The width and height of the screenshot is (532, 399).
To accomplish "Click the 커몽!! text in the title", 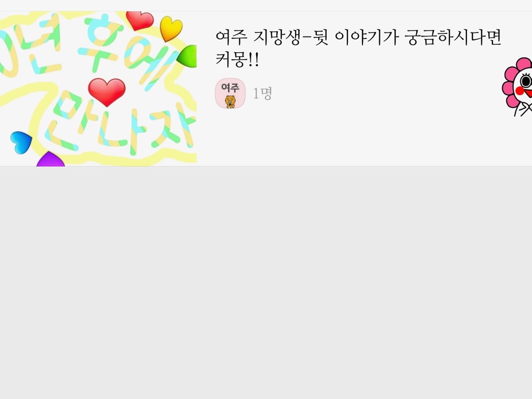I will [237, 60].
